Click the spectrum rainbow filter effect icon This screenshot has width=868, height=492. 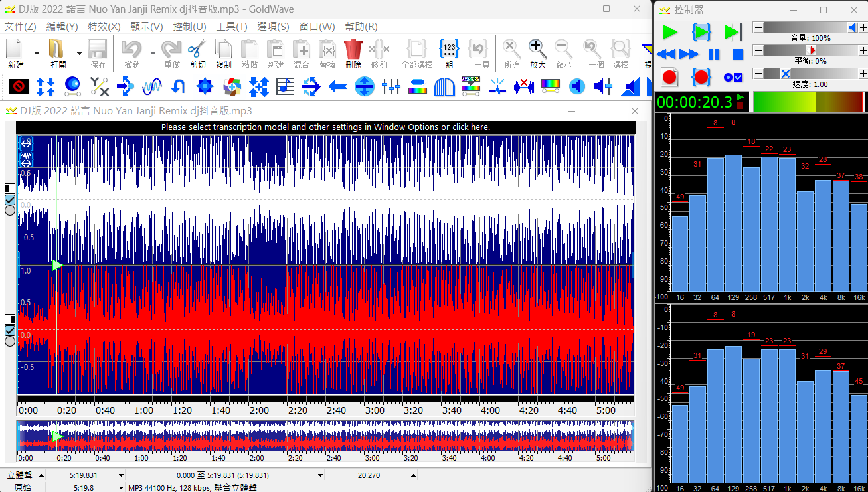(551, 86)
